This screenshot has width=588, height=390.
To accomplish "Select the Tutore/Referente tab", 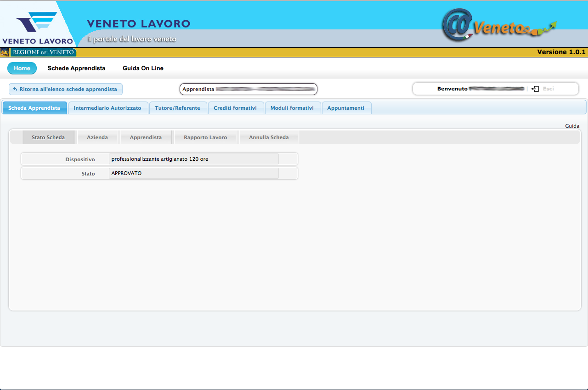I will 177,108.
